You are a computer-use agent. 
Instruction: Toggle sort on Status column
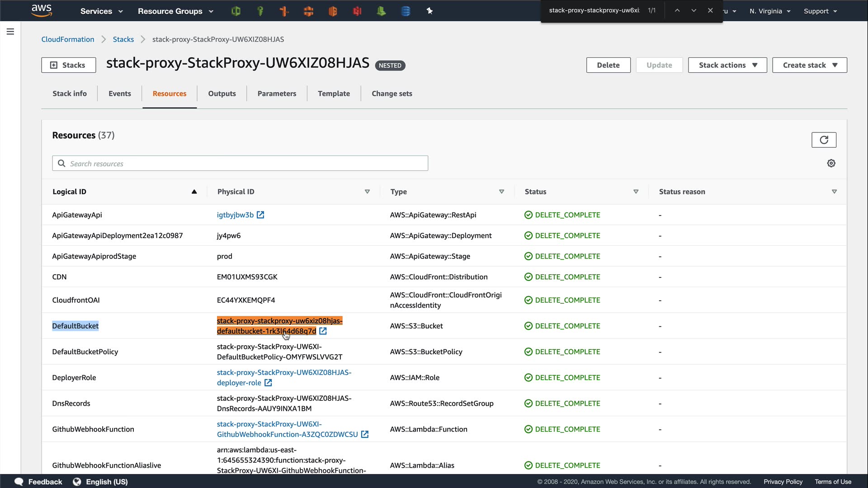click(636, 192)
